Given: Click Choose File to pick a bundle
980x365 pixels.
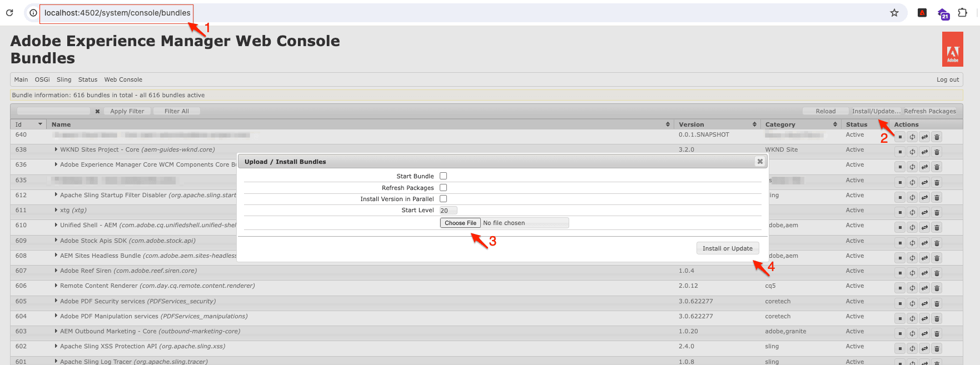Looking at the screenshot, I should 460,223.
